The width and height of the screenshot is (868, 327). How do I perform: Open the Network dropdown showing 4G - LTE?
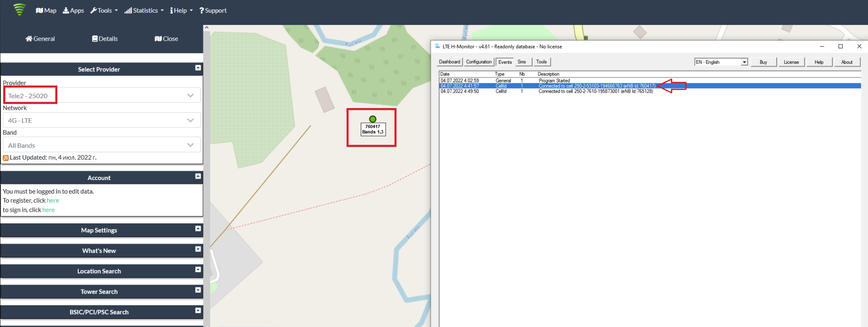pos(102,120)
